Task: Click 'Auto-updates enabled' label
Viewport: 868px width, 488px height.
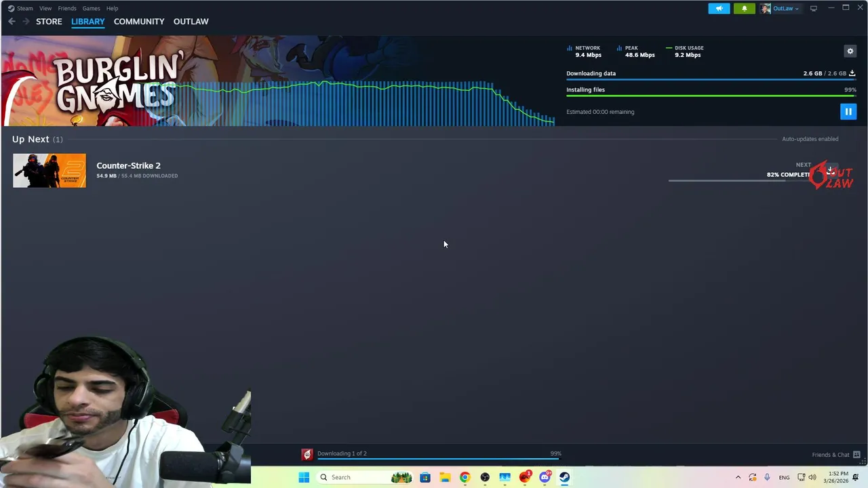Action: pos(810,139)
